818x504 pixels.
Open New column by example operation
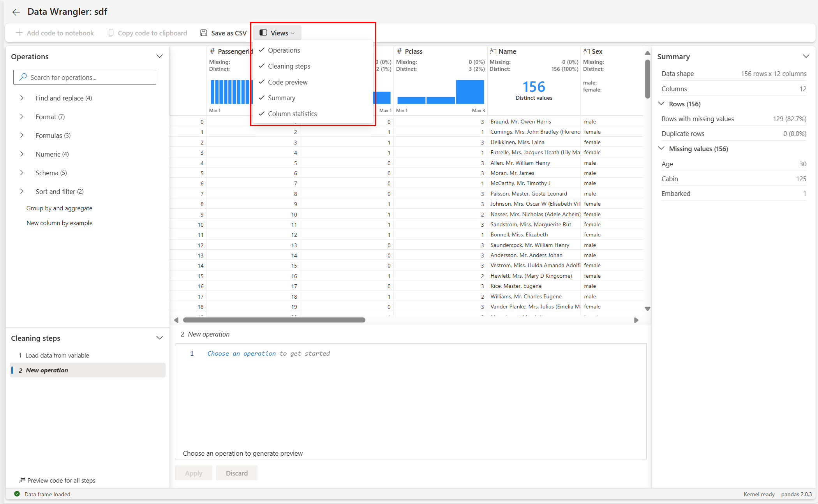click(x=59, y=223)
